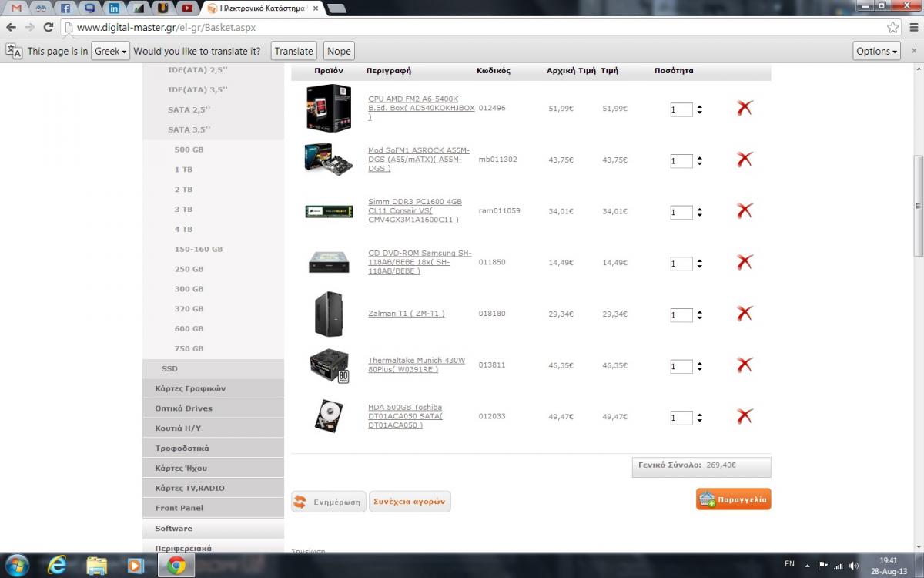Screen dimensions: 924x578
Task: Open Greek language dropdown in translate bar
Action: tap(111, 51)
